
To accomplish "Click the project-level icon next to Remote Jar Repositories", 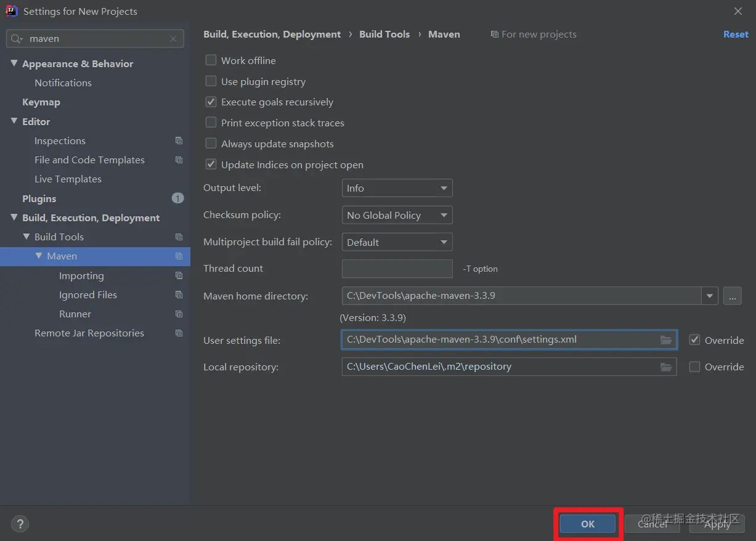I will [x=179, y=333].
